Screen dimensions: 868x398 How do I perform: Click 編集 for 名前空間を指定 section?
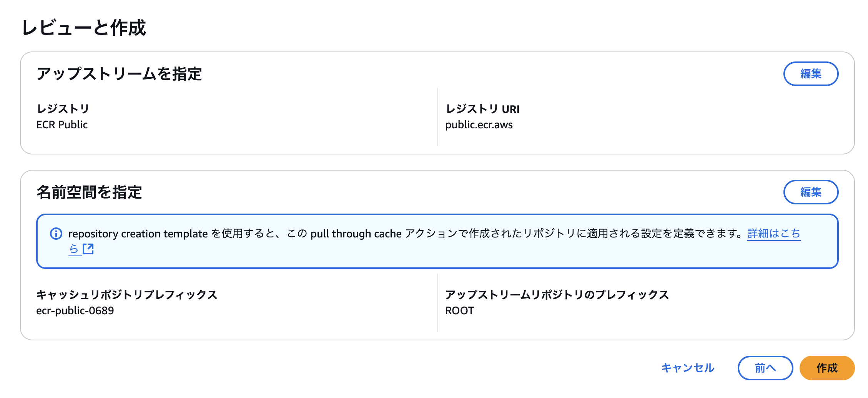tap(811, 192)
